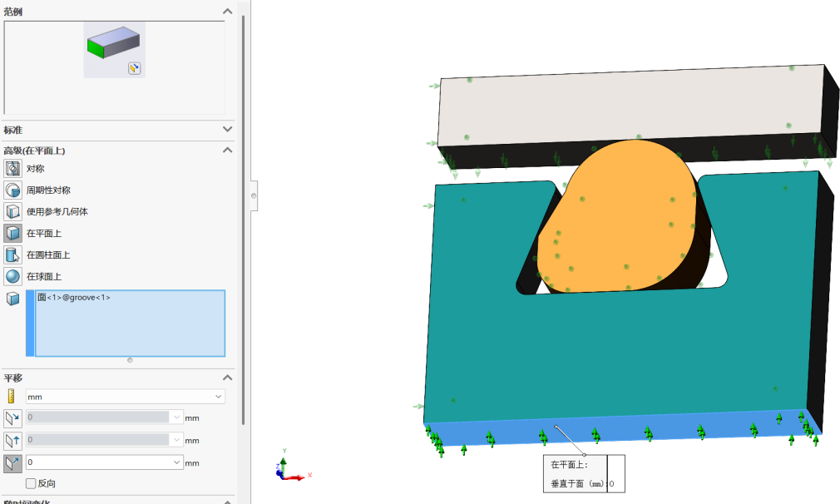The height and width of the screenshot is (504, 840).
Task: Click the 周期性对称 label text
Action: coord(49,190)
